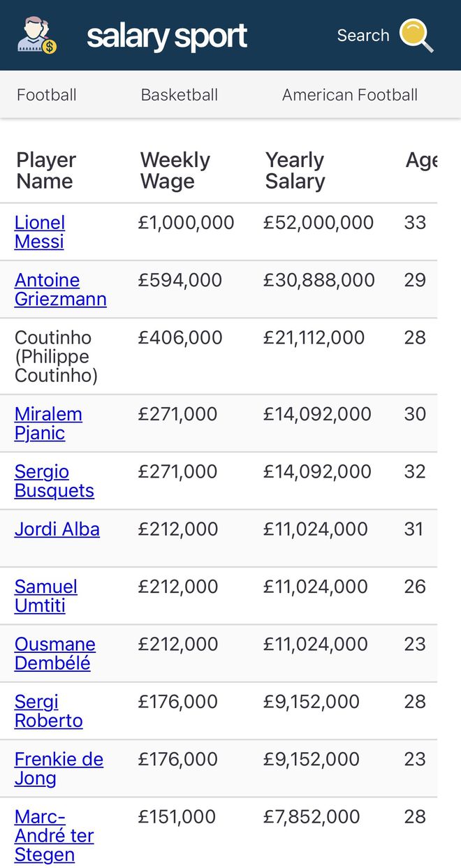461x868 pixels.
Task: Click the salary sport site title
Action: coord(167,36)
